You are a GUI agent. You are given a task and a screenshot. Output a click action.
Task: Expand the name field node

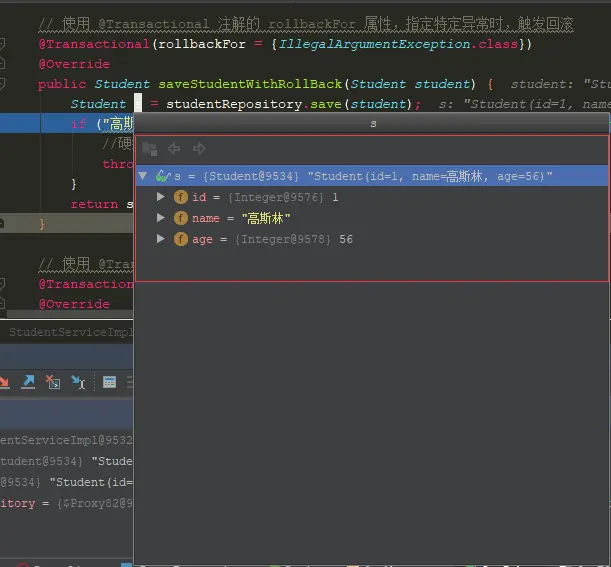click(160, 218)
